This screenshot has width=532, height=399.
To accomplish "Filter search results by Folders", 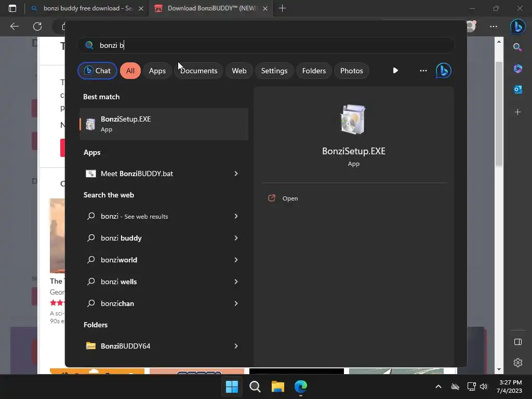I will (x=314, y=71).
